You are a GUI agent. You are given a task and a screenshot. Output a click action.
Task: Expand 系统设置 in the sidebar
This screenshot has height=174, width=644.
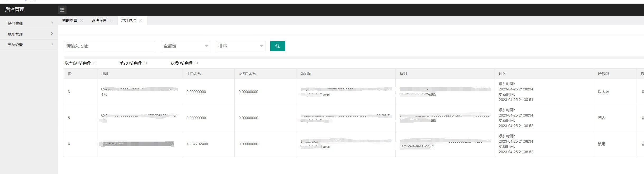[x=29, y=45]
